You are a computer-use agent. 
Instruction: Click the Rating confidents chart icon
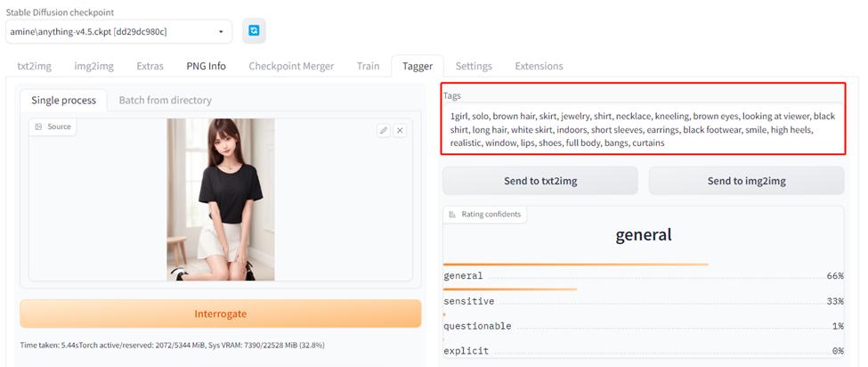[452, 214]
